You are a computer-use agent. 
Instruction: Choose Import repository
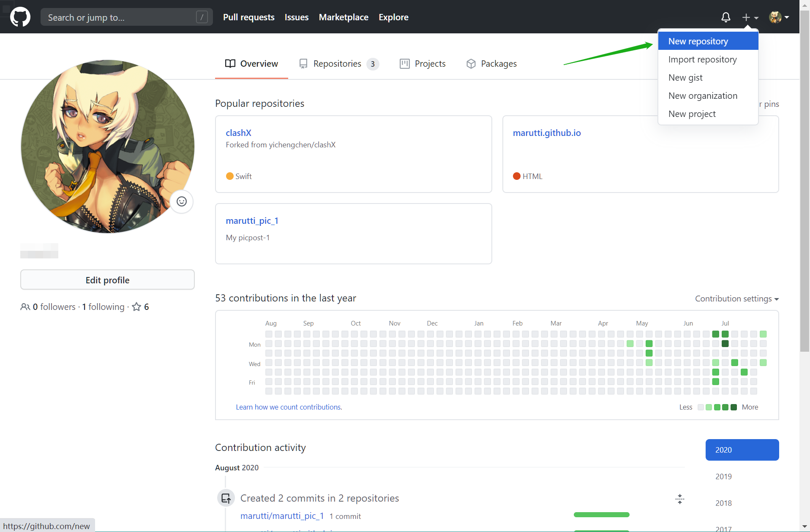(708, 60)
